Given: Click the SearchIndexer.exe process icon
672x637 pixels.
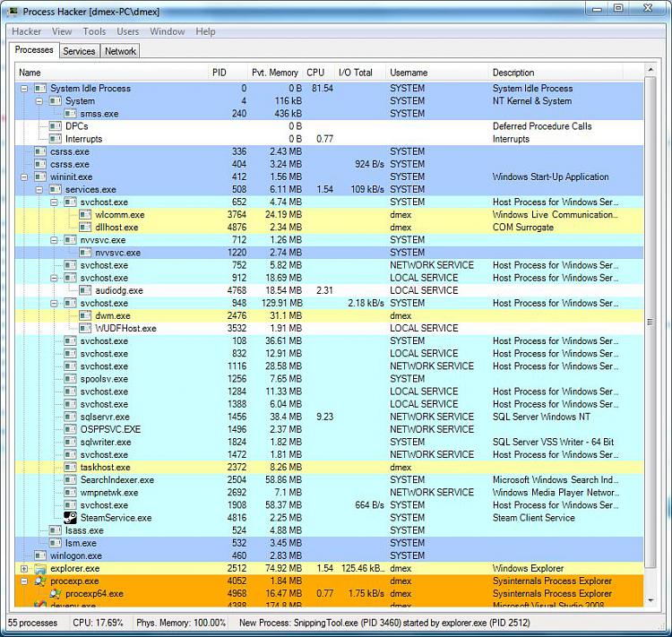Looking at the screenshot, I should pyautogui.click(x=70, y=479).
